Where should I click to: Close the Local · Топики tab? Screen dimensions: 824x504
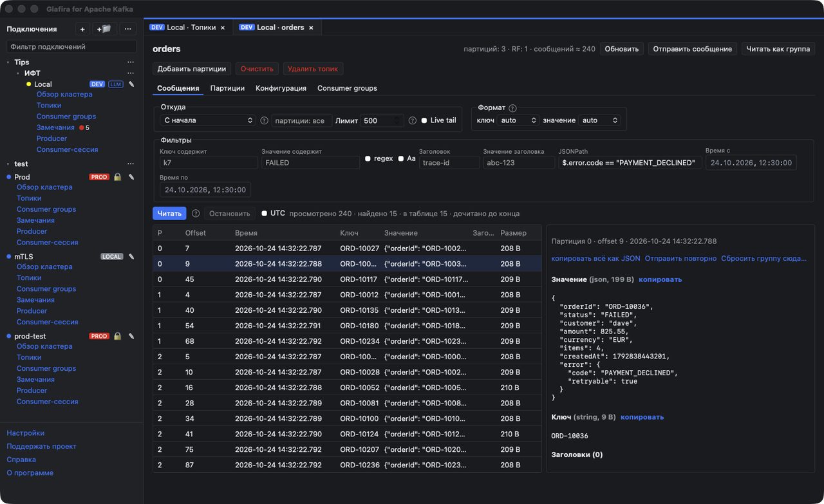(x=223, y=28)
